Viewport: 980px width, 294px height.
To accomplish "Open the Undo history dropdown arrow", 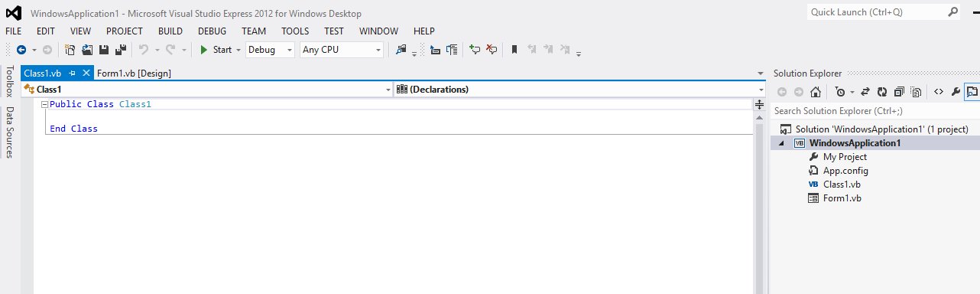I will (157, 50).
